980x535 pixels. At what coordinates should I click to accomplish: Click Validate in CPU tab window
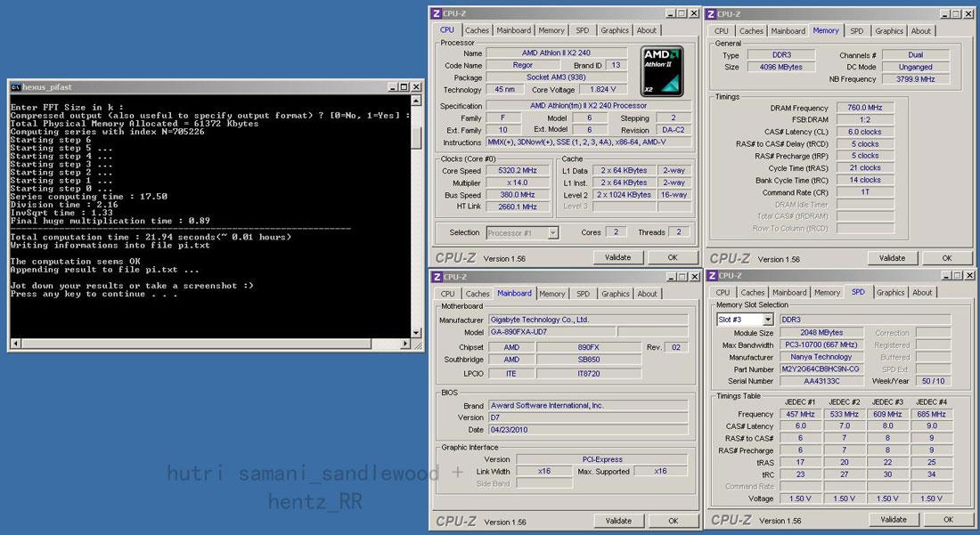click(618, 257)
